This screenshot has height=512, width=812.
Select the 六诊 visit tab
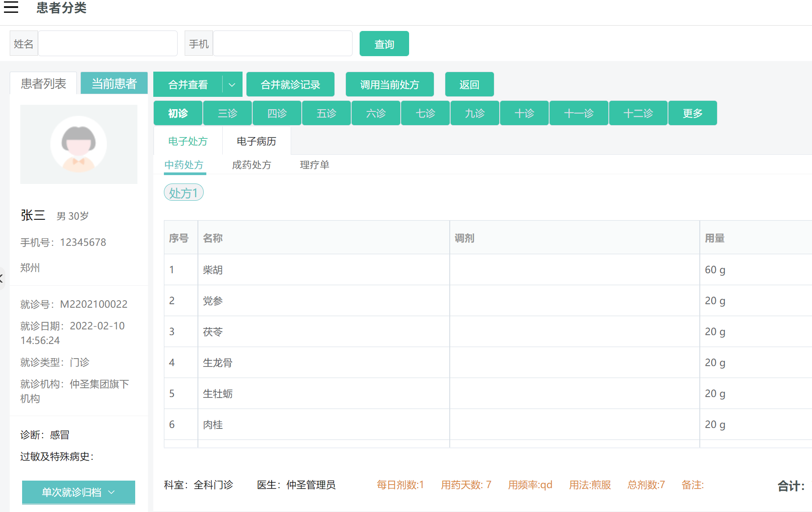pyautogui.click(x=376, y=113)
